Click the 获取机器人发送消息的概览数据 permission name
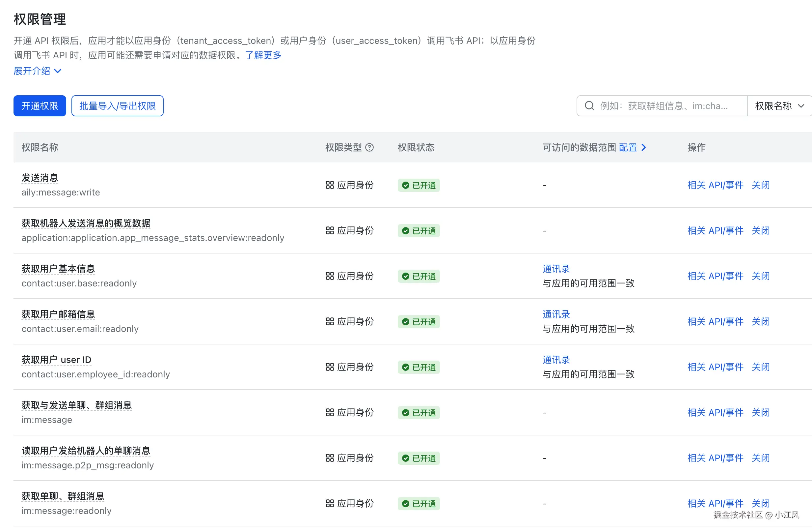The height and width of the screenshot is (532, 812). (x=86, y=223)
